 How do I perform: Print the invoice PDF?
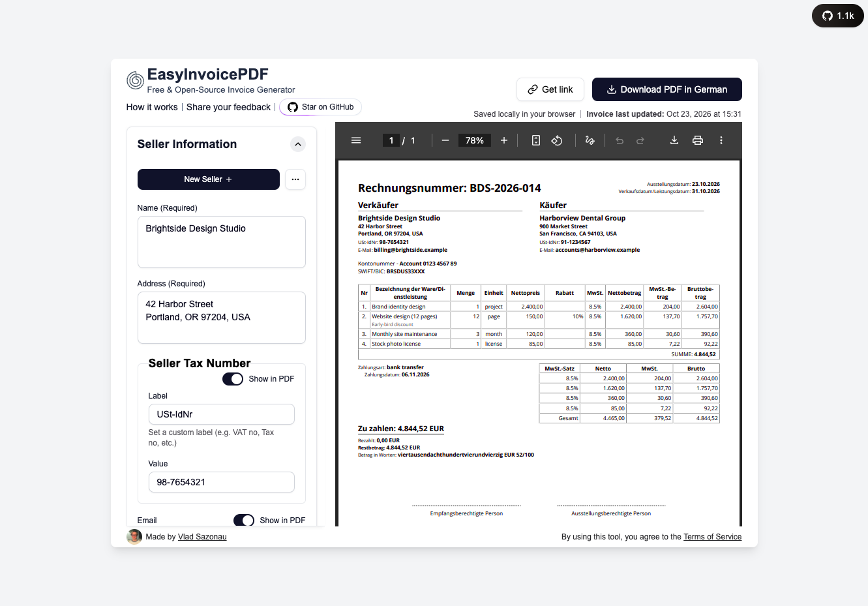[698, 140]
